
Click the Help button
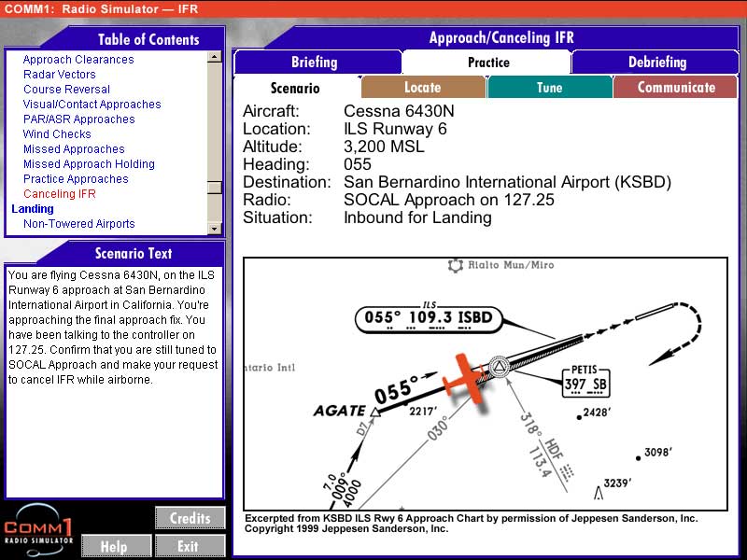click(x=115, y=546)
